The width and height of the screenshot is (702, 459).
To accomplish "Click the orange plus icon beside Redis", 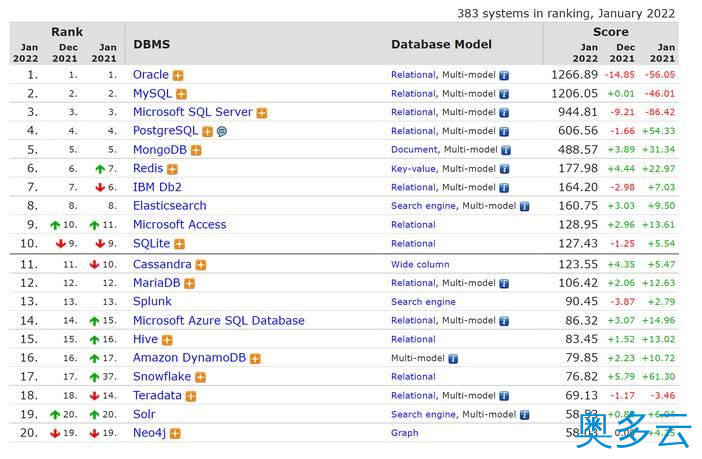I will [x=172, y=169].
